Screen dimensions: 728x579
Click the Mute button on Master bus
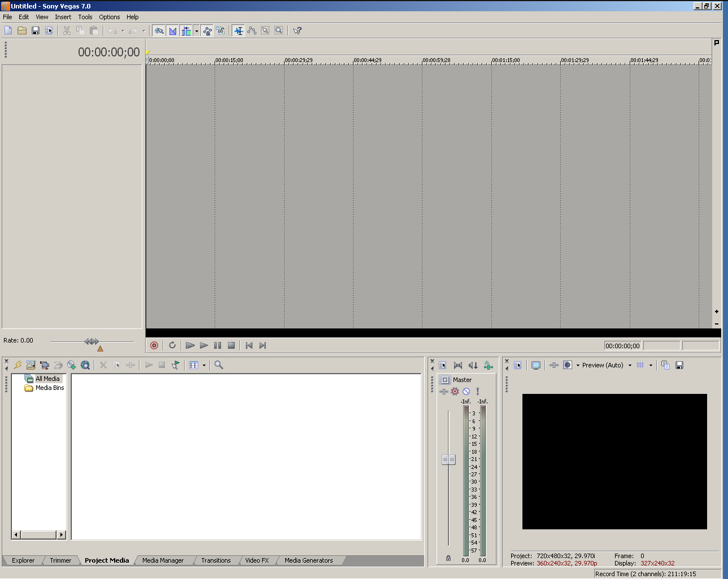coord(466,392)
